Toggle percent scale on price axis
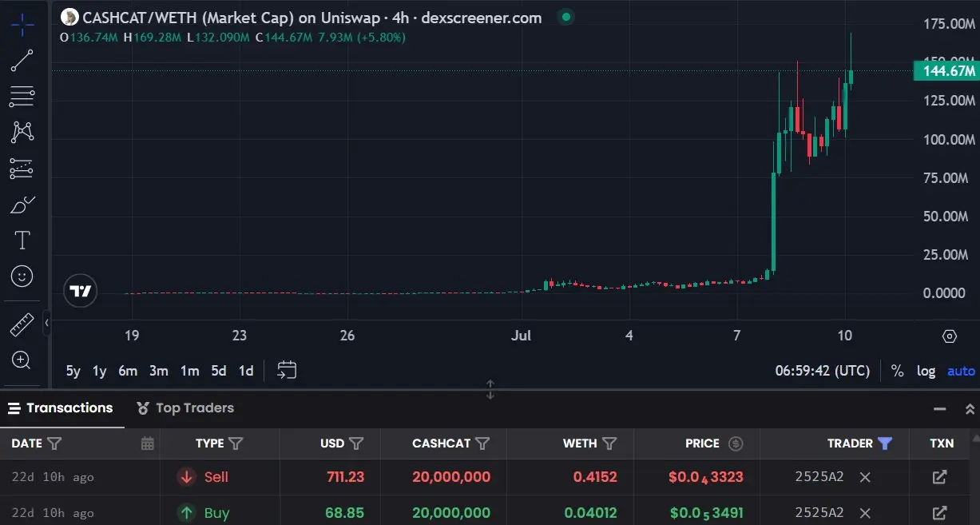Screen dimensions: 980x525 coord(897,371)
